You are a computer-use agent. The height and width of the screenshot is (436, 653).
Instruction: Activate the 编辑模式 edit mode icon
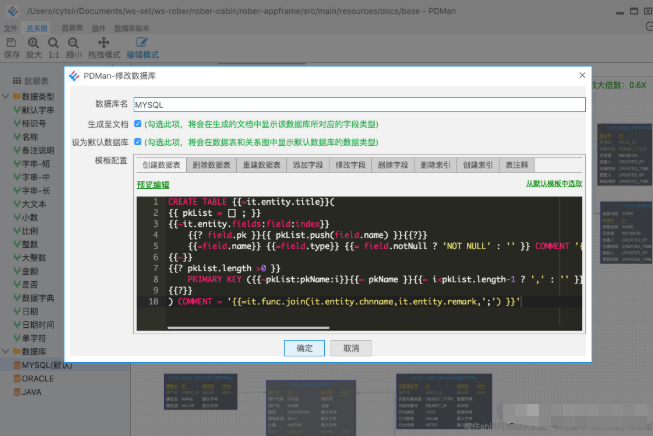(x=142, y=42)
